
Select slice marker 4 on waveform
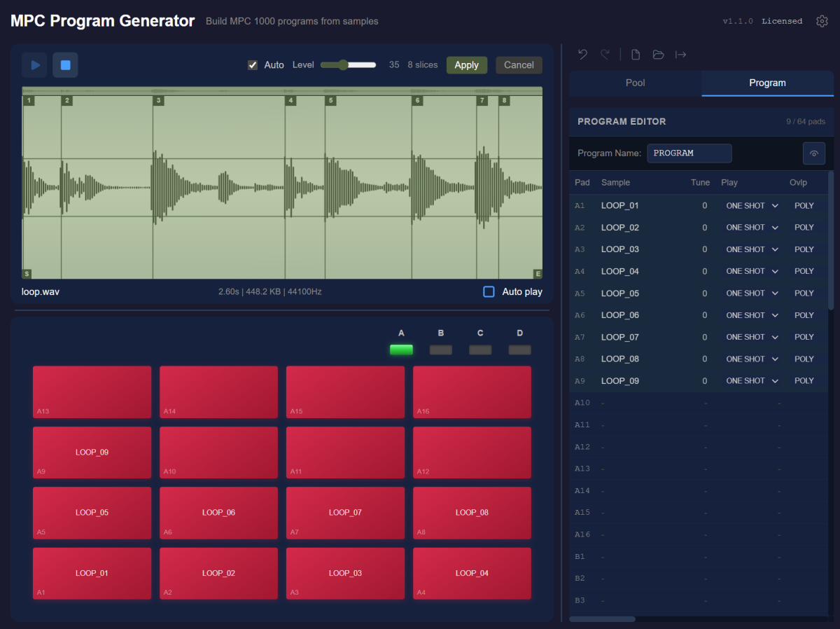point(290,101)
